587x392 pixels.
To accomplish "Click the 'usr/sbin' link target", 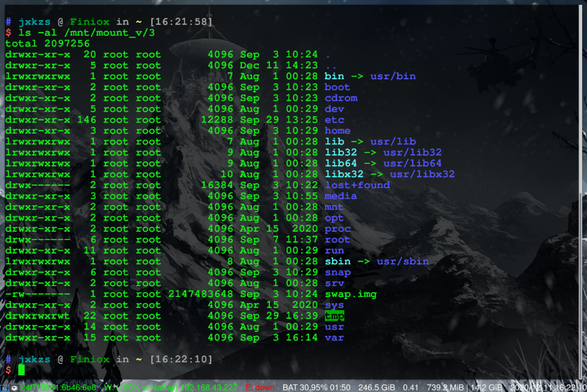I will click(x=403, y=261).
